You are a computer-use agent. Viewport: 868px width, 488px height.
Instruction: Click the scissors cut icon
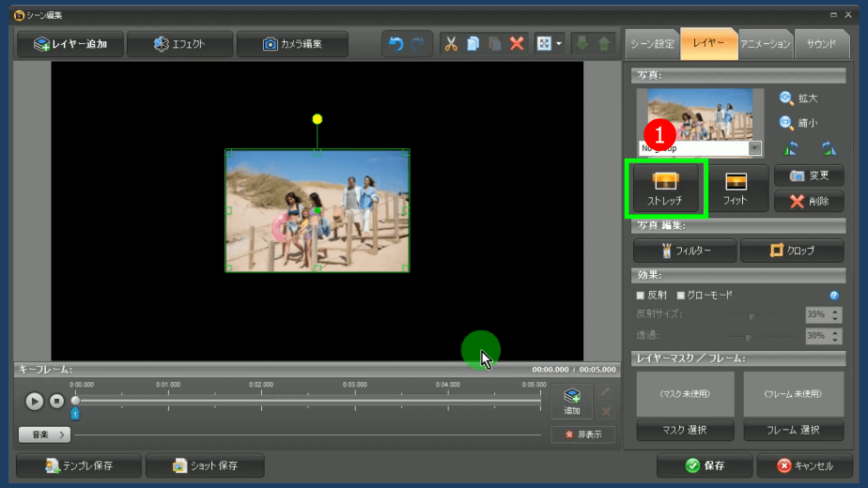click(451, 44)
